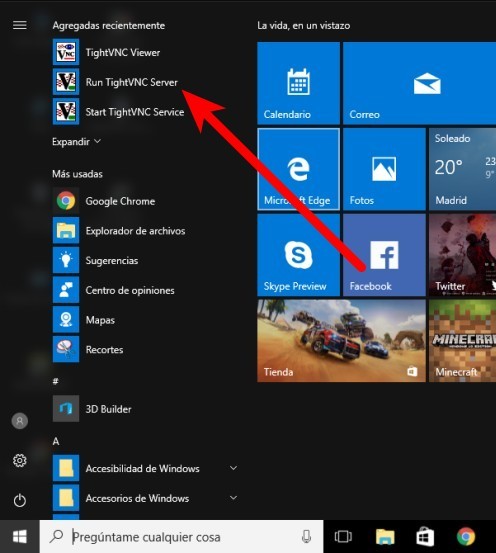
Task: Open 3D Builder app
Action: (145, 409)
